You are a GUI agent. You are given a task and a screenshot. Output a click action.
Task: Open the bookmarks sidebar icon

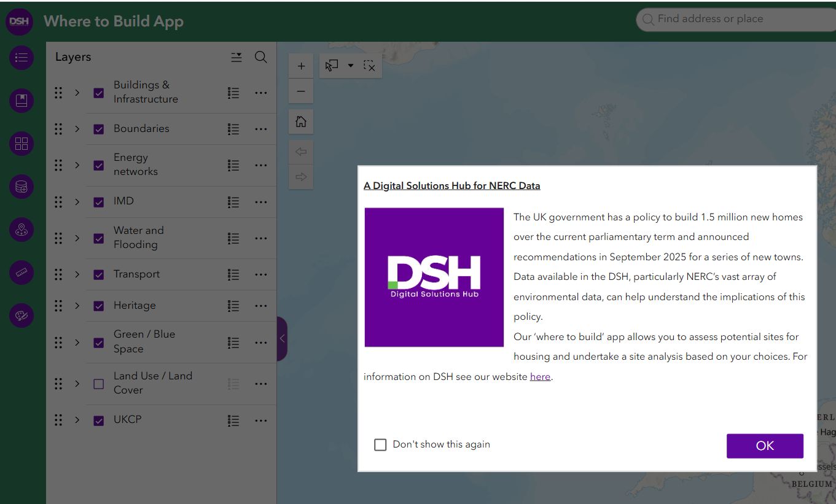21,101
